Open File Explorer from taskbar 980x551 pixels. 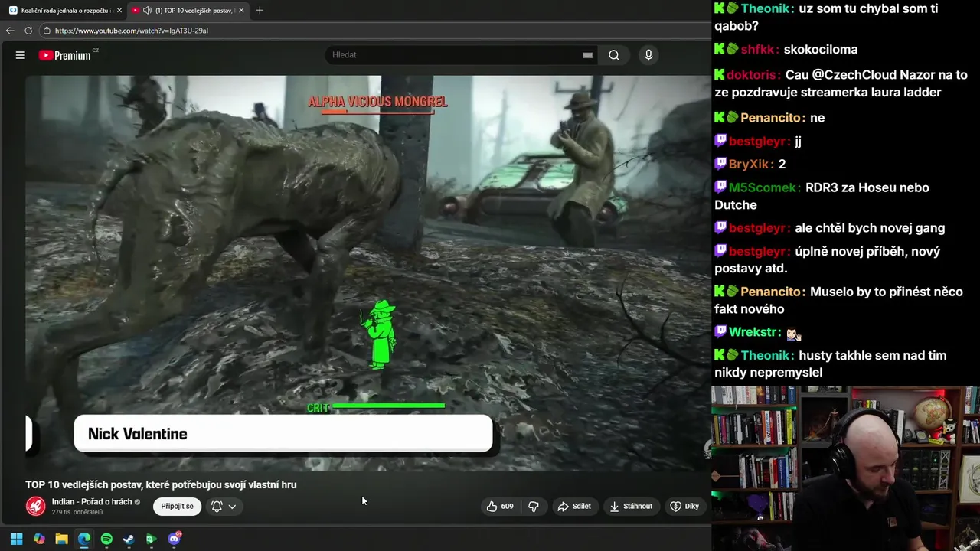(x=61, y=539)
